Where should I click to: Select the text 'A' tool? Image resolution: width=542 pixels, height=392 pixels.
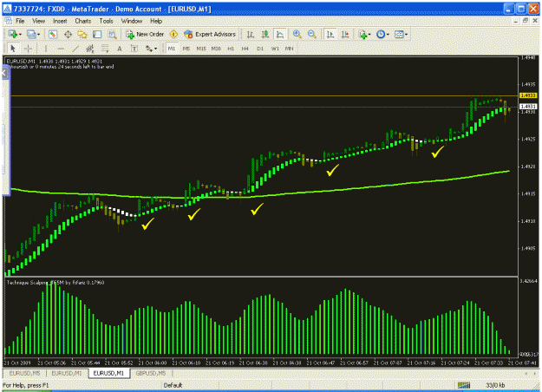(120, 49)
